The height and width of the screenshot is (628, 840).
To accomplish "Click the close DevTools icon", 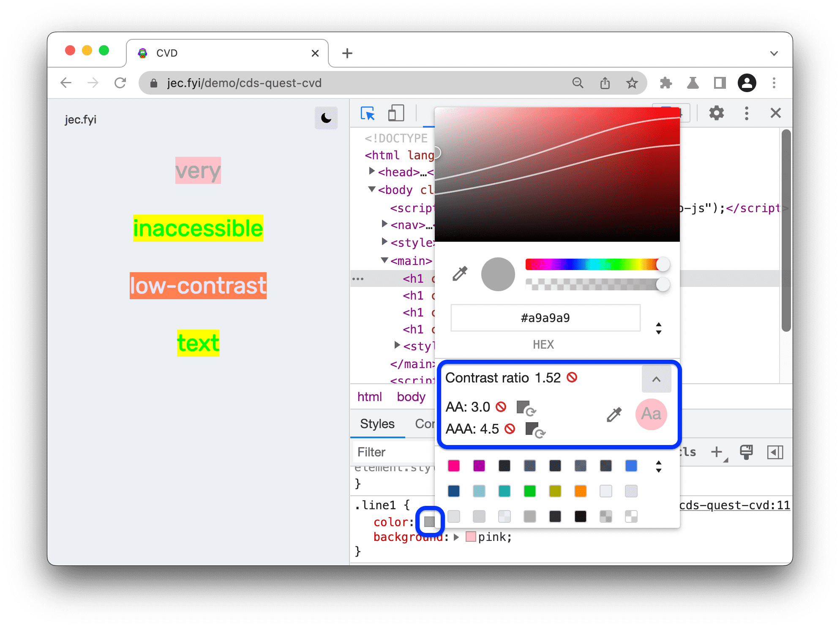I will 775,112.
